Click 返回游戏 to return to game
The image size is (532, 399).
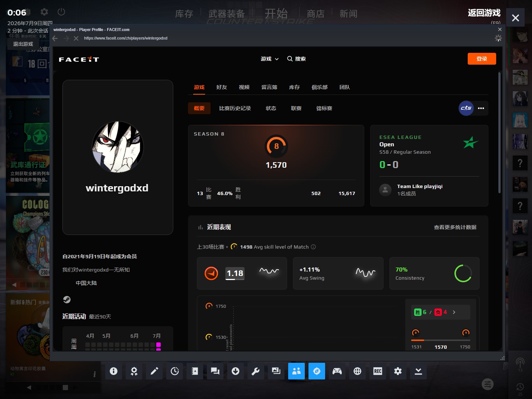pos(484,13)
